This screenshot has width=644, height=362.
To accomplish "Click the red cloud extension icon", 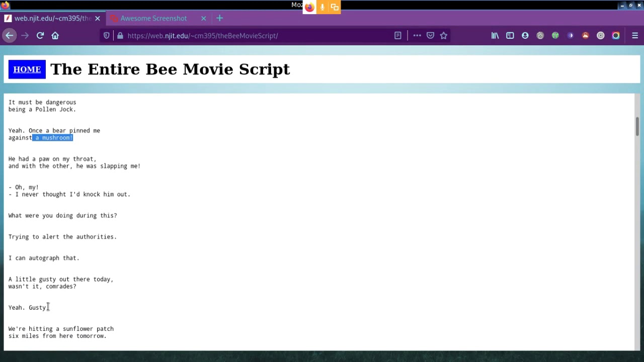I will (586, 36).
